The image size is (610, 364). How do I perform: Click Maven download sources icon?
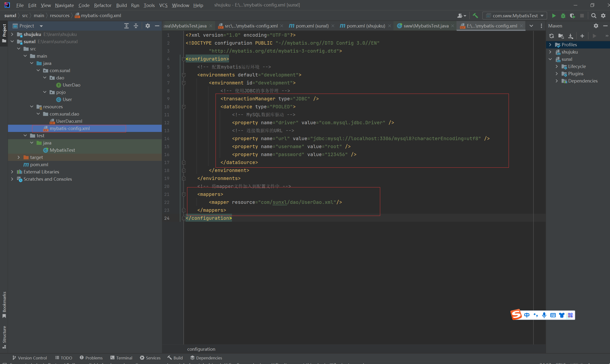pyautogui.click(x=571, y=36)
